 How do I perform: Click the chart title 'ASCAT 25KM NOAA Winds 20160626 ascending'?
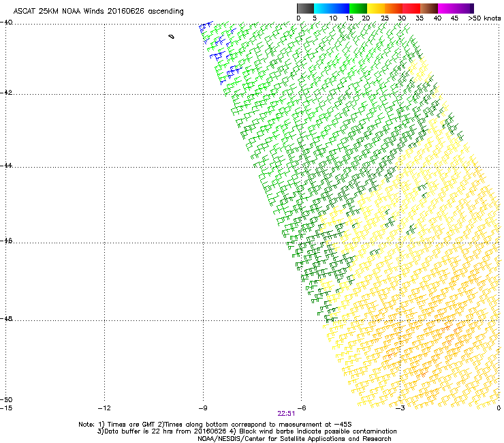pos(98,12)
